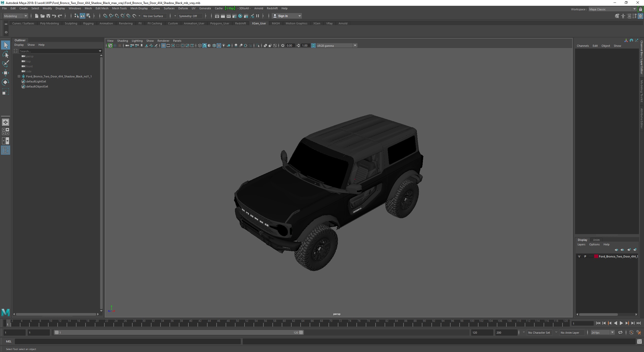Open the Render View clapboard icon
This screenshot has width=644, height=352.
coord(217,16)
